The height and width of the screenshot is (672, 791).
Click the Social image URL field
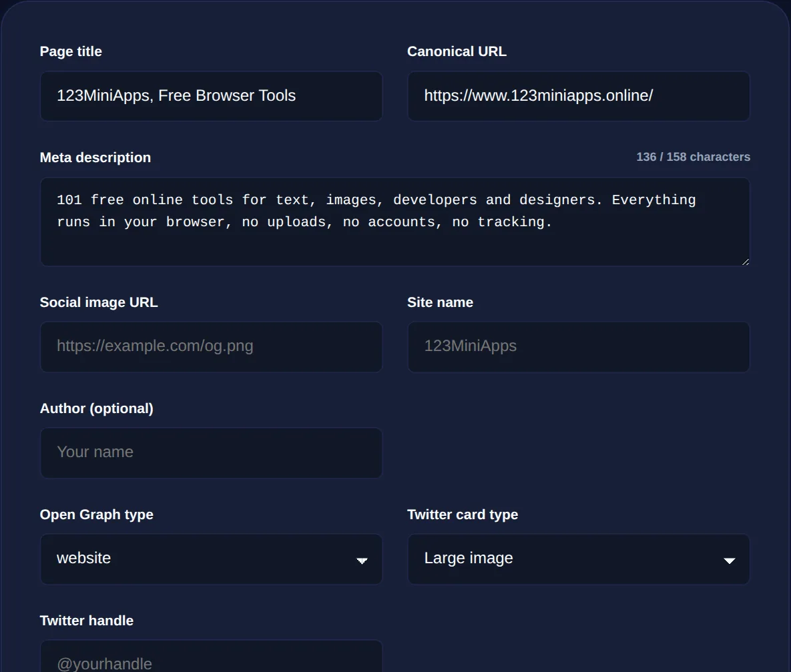click(211, 346)
